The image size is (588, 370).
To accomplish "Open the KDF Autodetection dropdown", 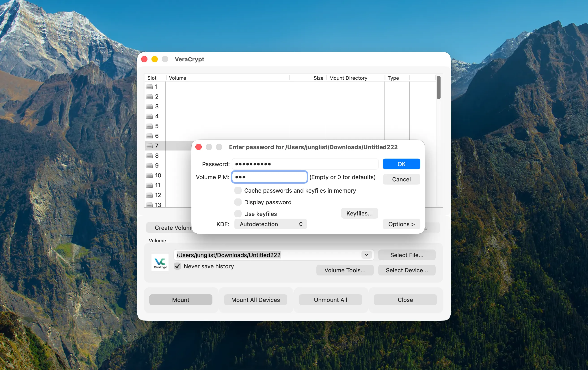I will click(270, 224).
